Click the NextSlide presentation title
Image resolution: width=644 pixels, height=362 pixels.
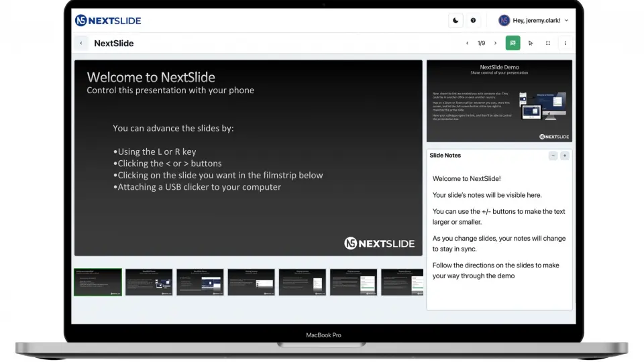pos(114,43)
